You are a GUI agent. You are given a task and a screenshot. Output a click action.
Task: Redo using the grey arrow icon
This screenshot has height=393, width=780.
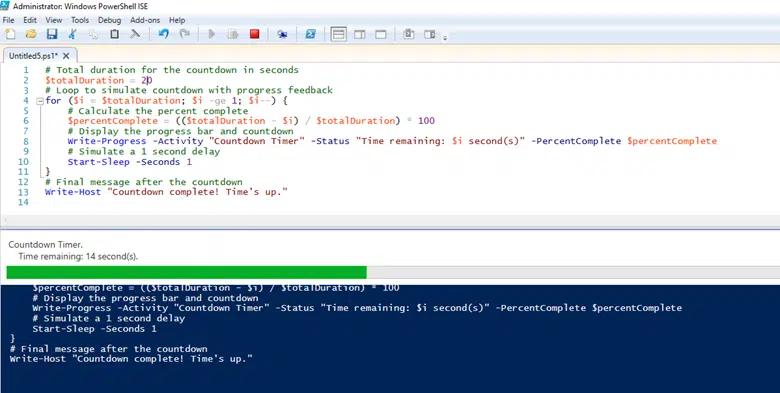184,34
